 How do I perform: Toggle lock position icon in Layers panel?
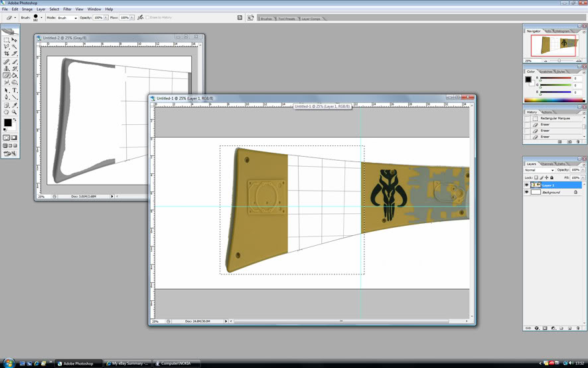tap(547, 177)
